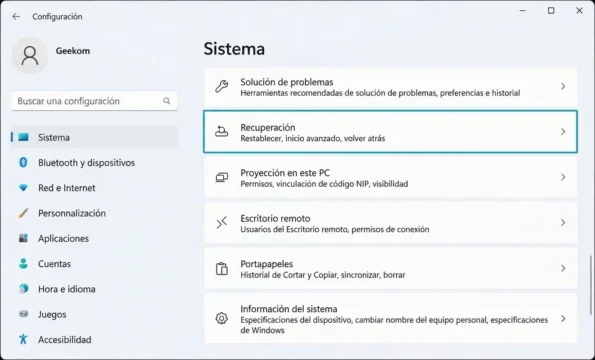Screen dimensions: 595x360
Task: Open the Recuperación title
Action: coord(268,127)
